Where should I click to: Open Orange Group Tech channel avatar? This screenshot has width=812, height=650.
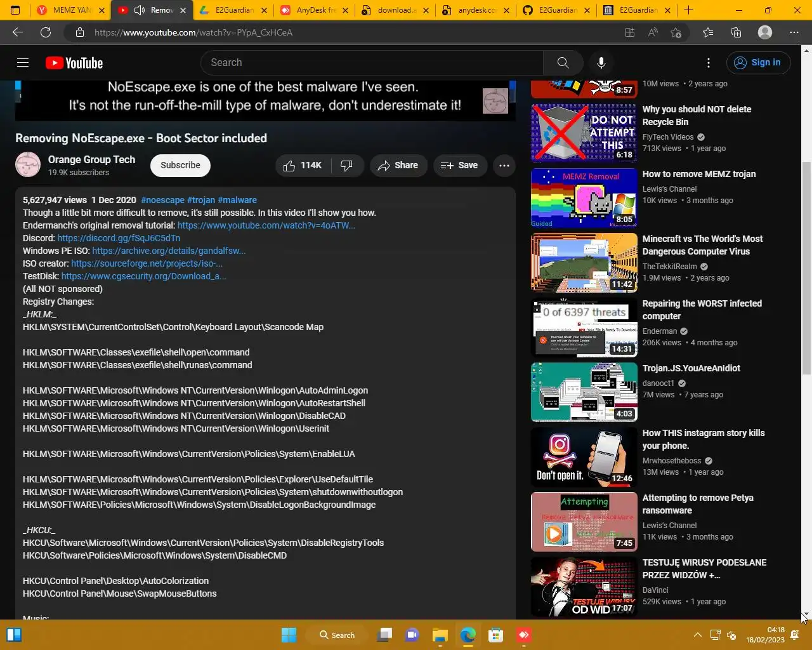pyautogui.click(x=28, y=165)
